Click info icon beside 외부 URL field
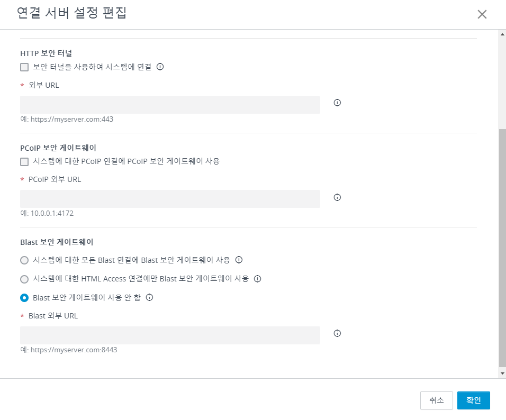This screenshot has width=506, height=420. tap(337, 103)
